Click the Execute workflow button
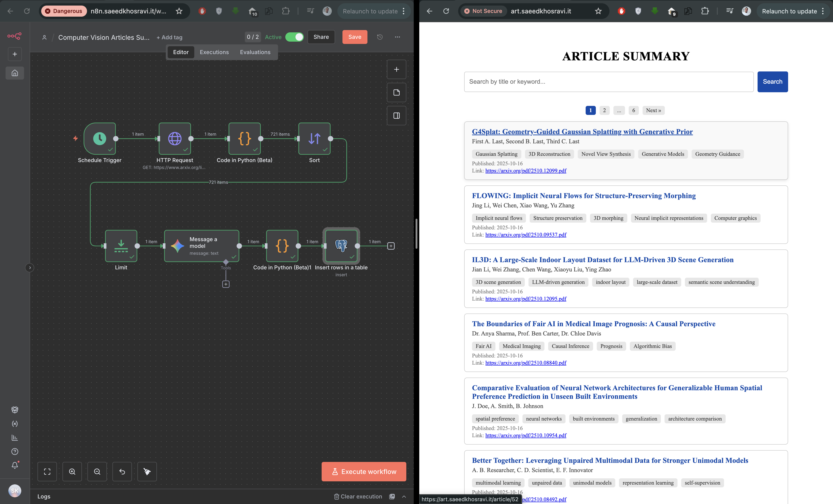Image resolution: width=833 pixels, height=504 pixels. pos(364,472)
